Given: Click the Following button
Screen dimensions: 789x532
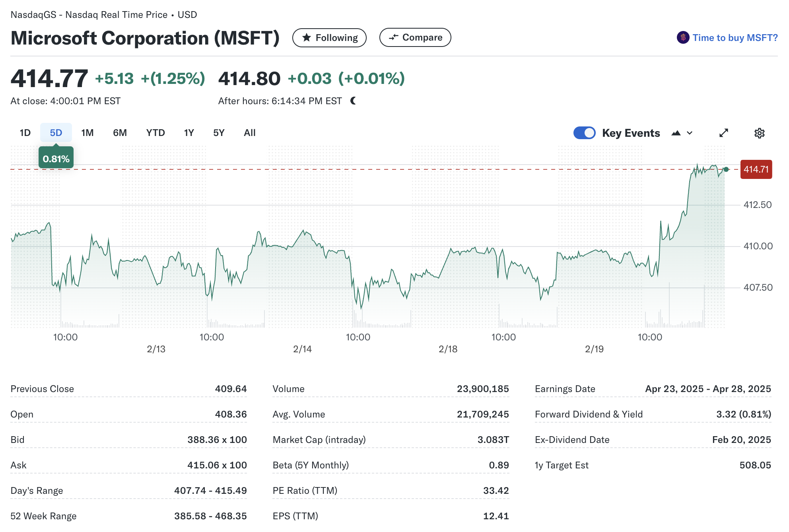Looking at the screenshot, I should tap(329, 38).
